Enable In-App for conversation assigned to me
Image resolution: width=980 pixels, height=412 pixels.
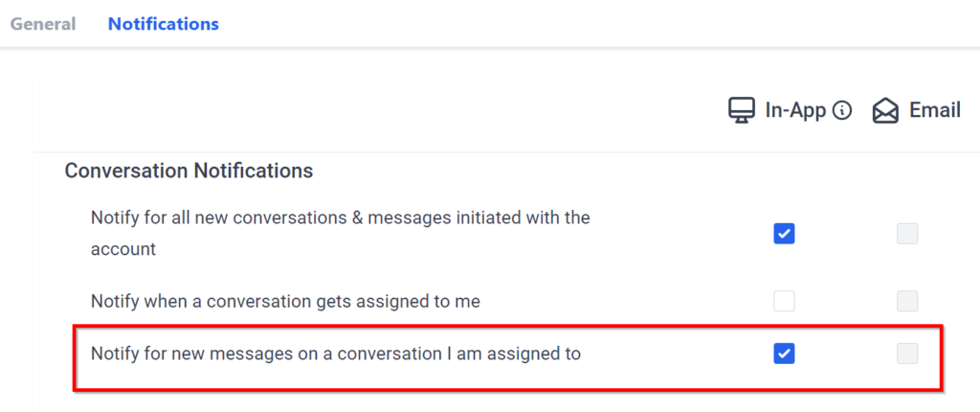pyautogui.click(x=784, y=301)
